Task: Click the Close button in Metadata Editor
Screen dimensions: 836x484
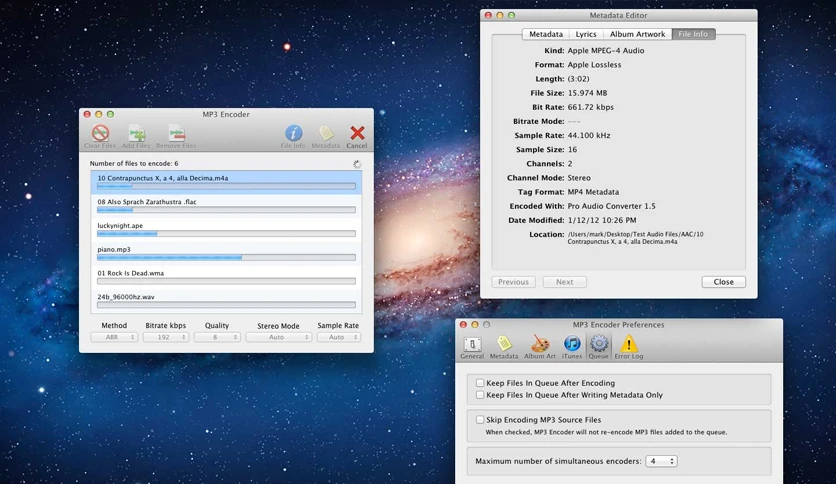Action: (x=724, y=282)
